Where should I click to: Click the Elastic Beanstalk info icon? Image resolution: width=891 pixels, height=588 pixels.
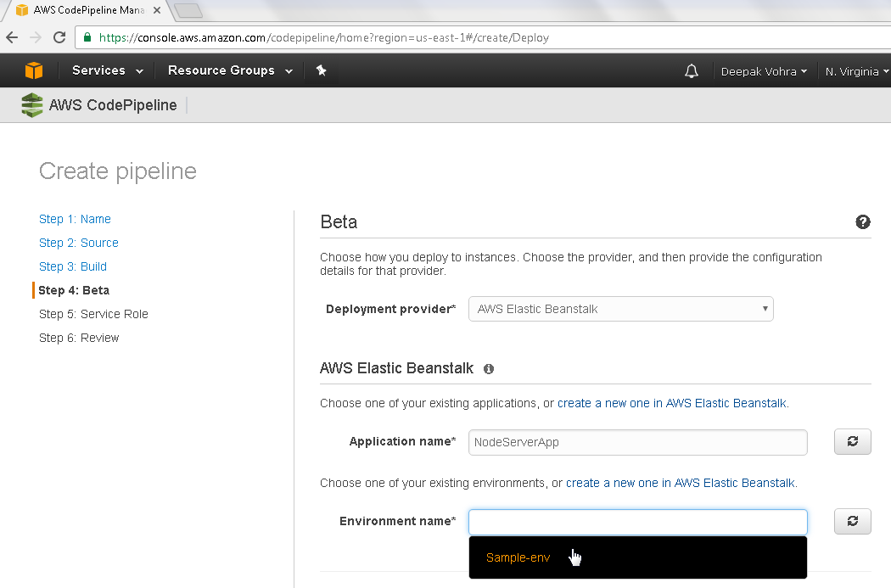(x=489, y=369)
